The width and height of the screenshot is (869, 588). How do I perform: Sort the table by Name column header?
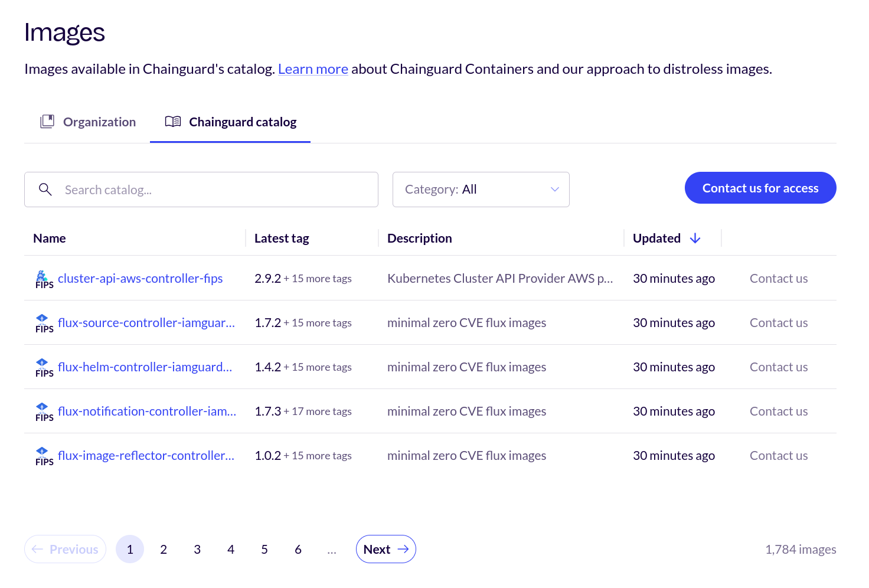[50, 239]
